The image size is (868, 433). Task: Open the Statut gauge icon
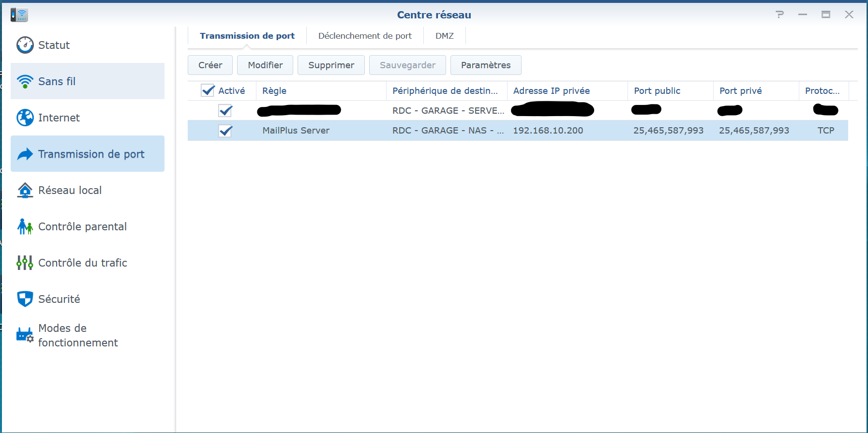pos(25,45)
